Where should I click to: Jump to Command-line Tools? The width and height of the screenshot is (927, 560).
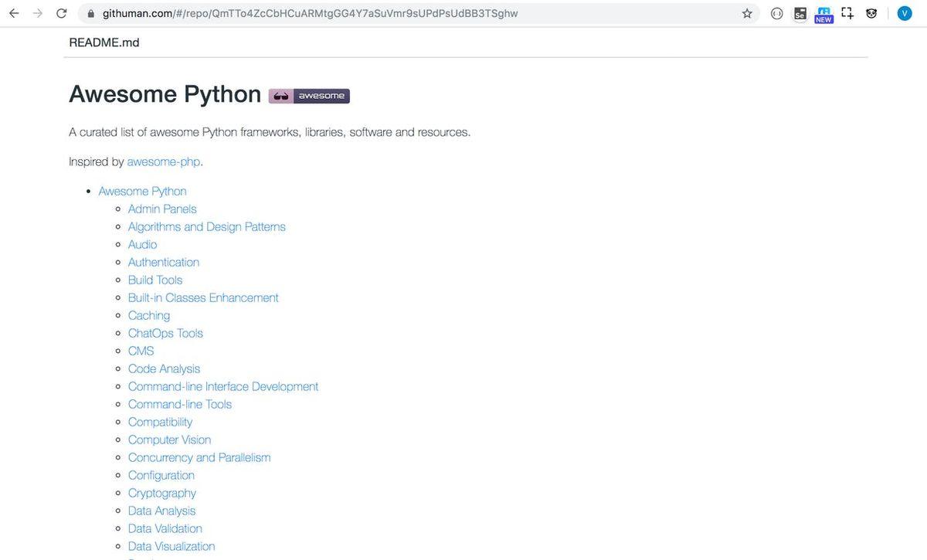[180, 404]
